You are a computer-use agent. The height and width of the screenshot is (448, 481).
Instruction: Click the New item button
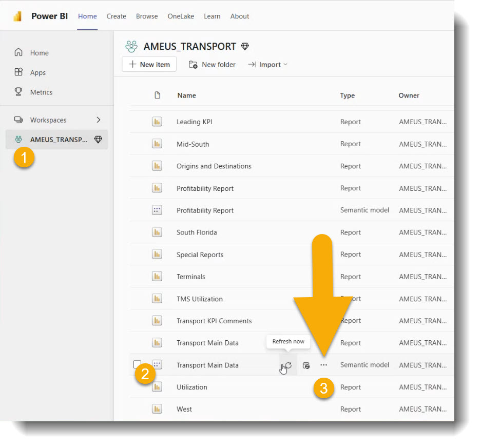point(149,64)
